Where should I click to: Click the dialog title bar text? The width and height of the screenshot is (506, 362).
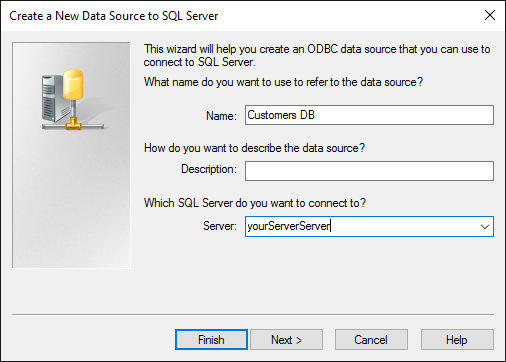pyautogui.click(x=114, y=16)
